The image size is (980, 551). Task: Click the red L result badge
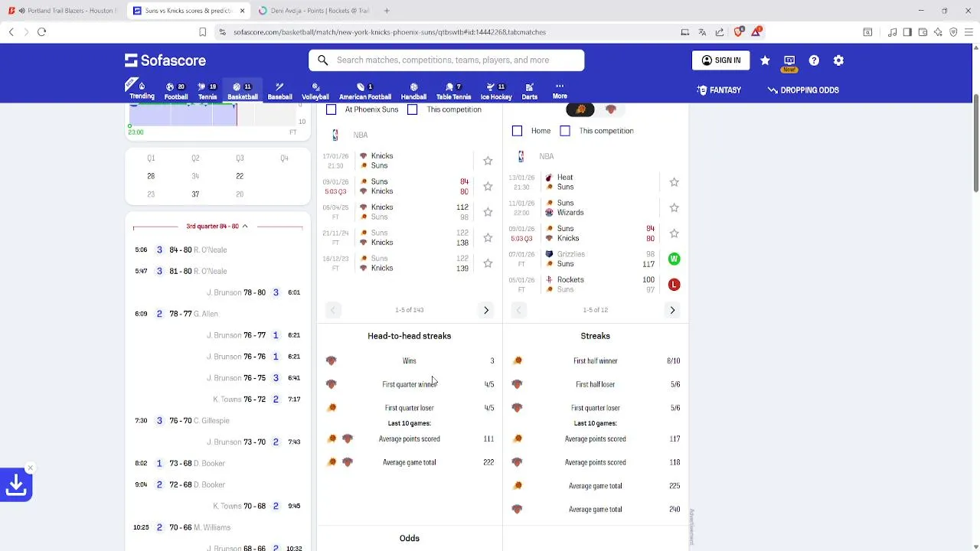(x=674, y=285)
